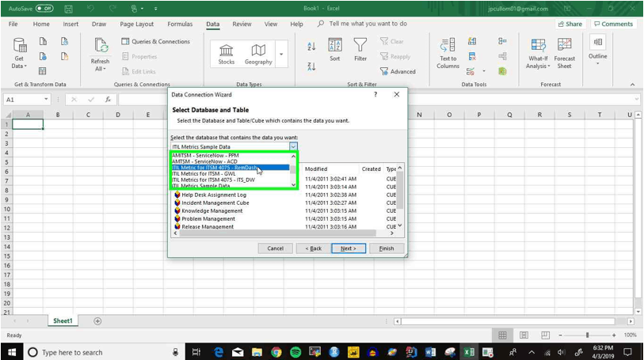644x360 pixels.
Task: Switch to the Home tab
Action: click(41, 24)
